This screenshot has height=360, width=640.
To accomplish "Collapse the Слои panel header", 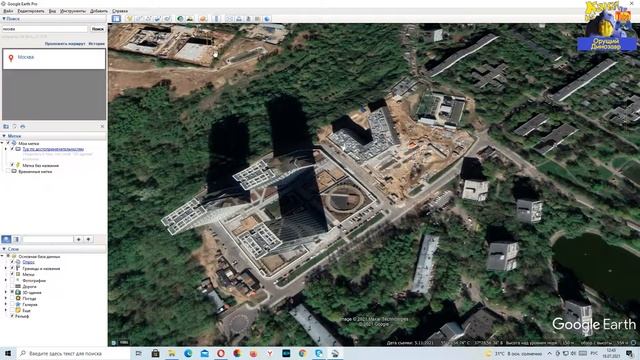I will point(54,249).
